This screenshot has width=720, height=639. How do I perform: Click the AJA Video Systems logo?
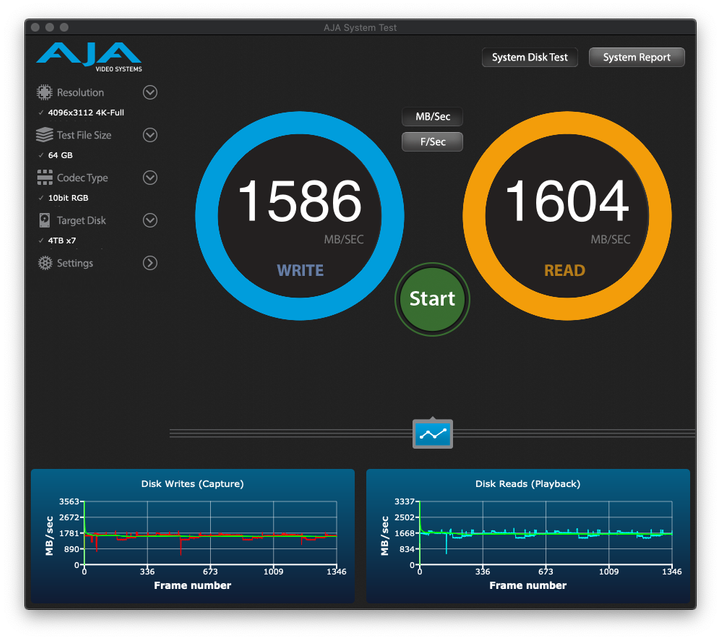pos(89,57)
